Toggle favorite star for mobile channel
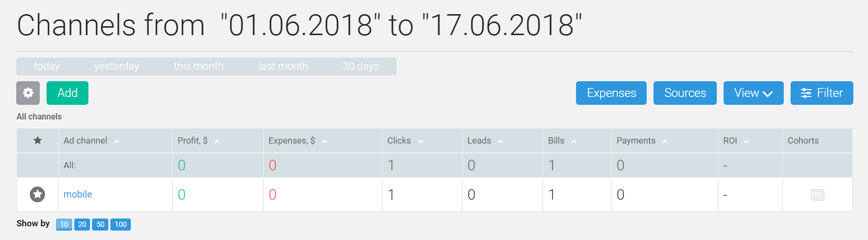868x240 pixels. coord(38,194)
